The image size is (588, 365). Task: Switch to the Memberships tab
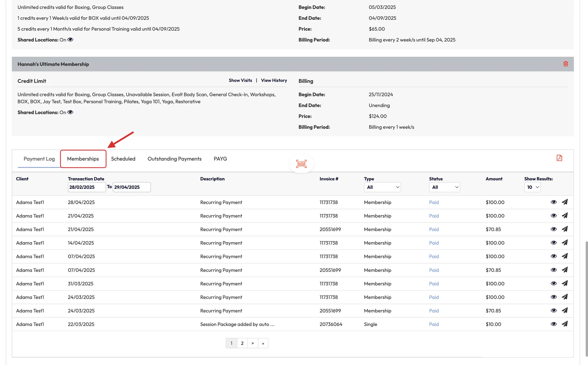pyautogui.click(x=83, y=159)
